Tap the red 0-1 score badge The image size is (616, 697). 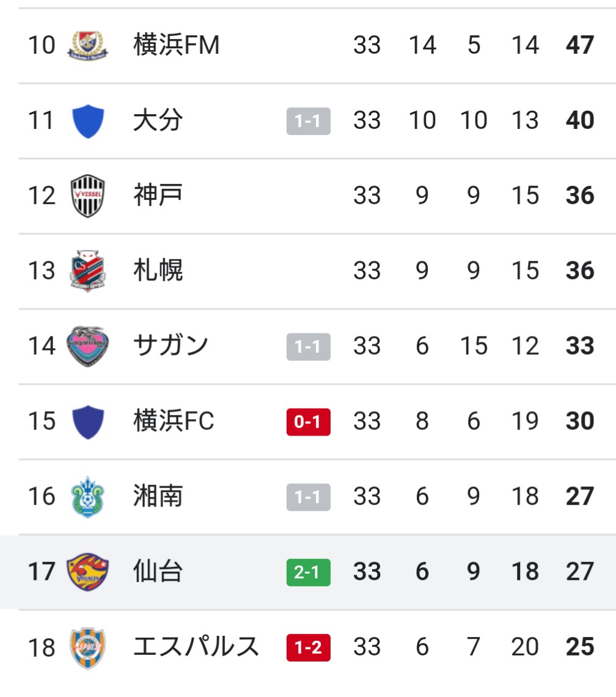[x=308, y=422]
